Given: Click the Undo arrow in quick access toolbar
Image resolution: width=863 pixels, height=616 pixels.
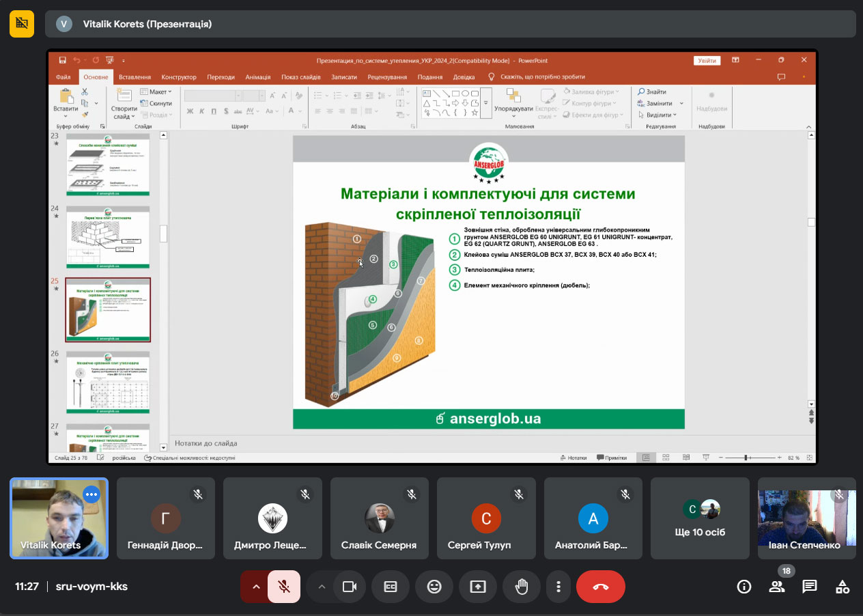Looking at the screenshot, I should pyautogui.click(x=76, y=60).
